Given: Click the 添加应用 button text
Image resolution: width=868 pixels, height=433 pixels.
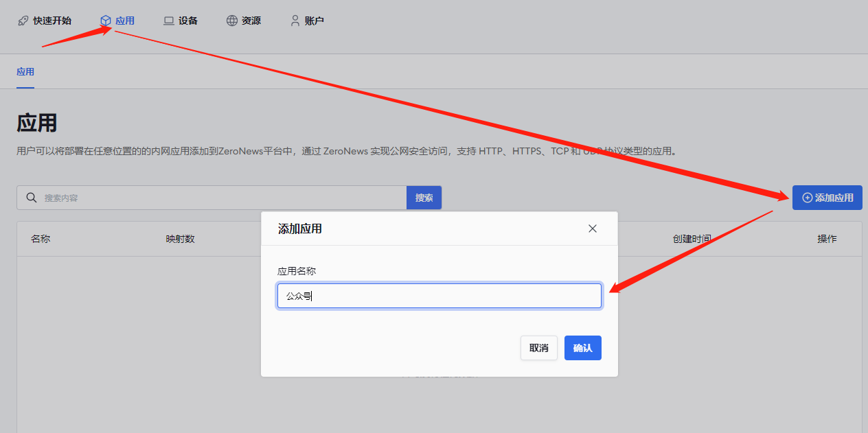Looking at the screenshot, I should (x=834, y=198).
